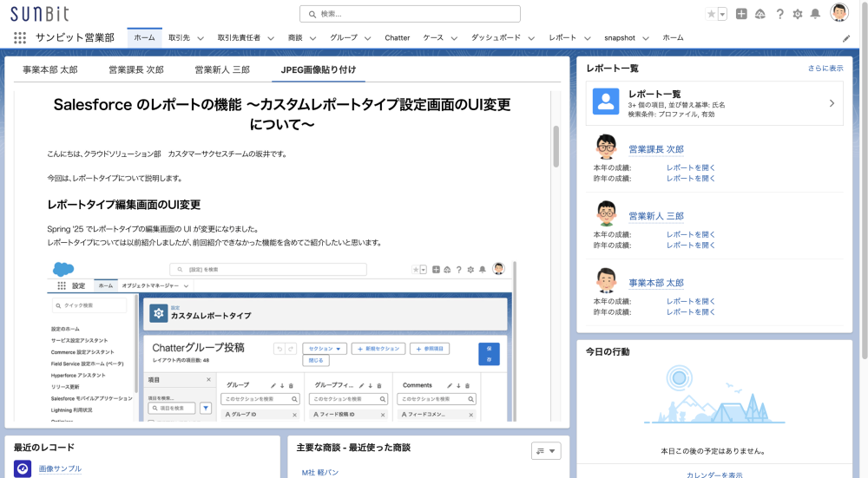Open 営業新人 三郎's 本年の成績 report link
This screenshot has width=868, height=478.
tap(691, 234)
